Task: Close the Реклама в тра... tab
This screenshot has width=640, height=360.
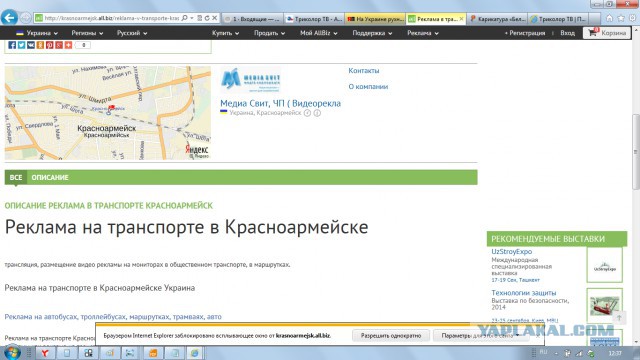Action: click(462, 19)
